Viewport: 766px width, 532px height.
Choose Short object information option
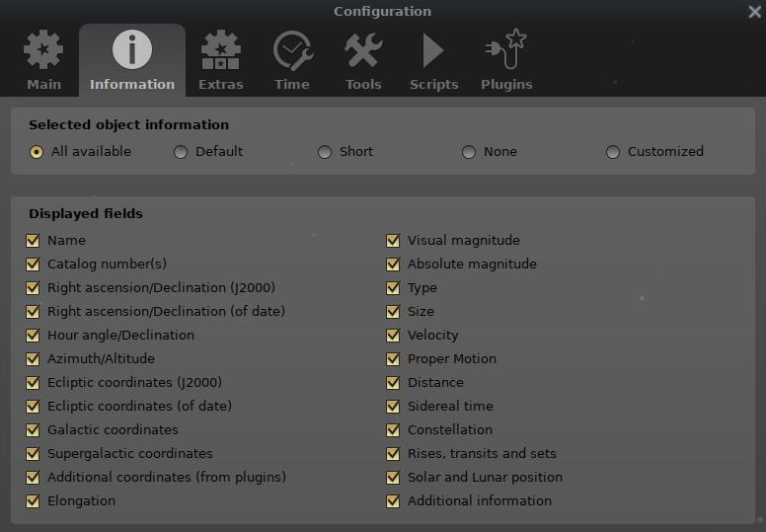(325, 152)
